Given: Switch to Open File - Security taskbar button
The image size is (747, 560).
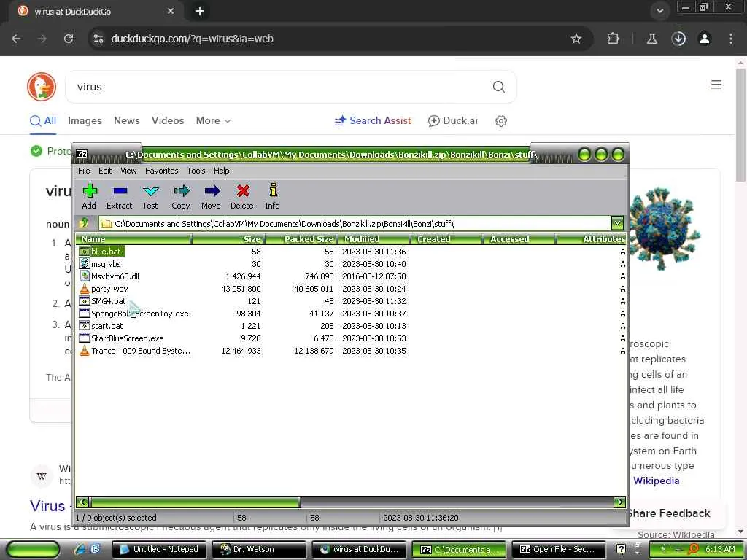Looking at the screenshot, I should tap(558, 549).
